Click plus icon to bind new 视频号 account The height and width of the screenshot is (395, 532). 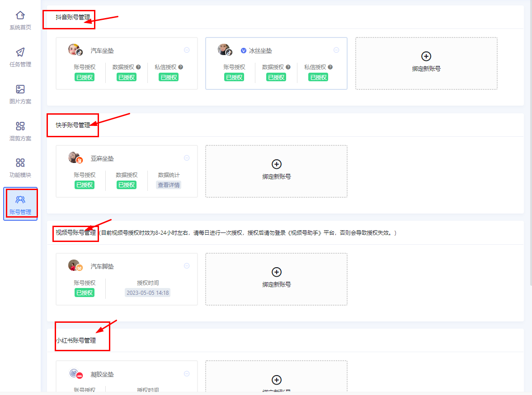[277, 272]
